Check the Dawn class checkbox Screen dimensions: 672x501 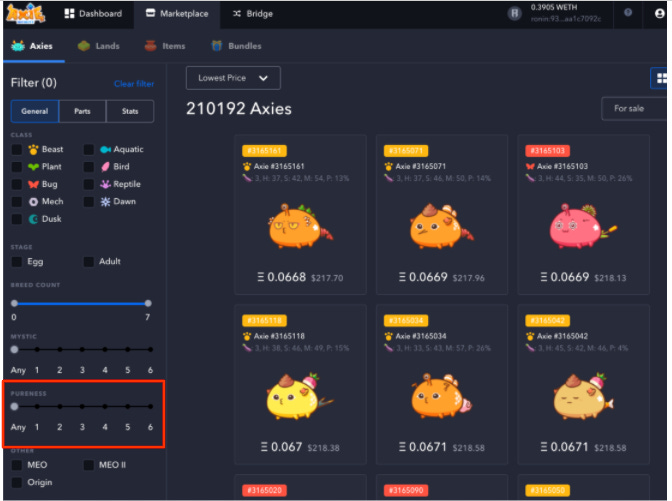point(88,201)
